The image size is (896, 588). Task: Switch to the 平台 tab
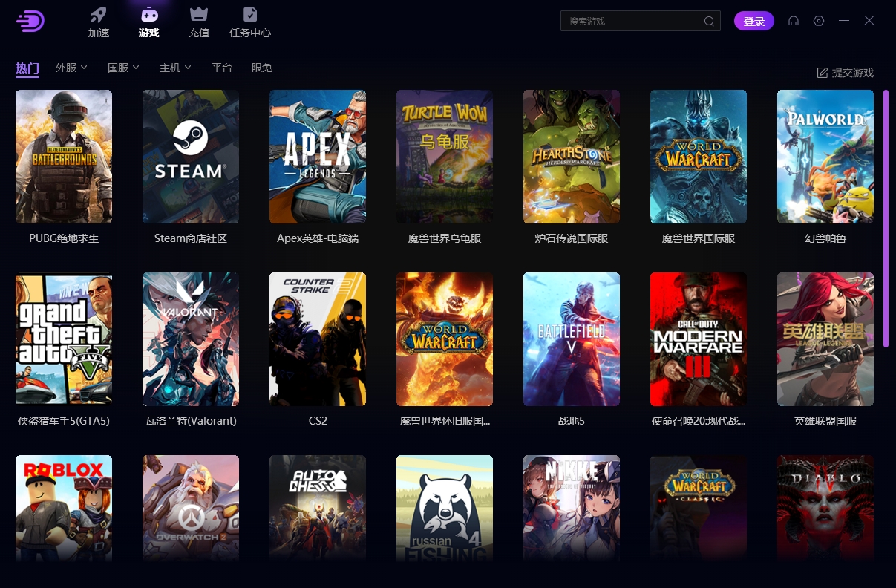(222, 68)
